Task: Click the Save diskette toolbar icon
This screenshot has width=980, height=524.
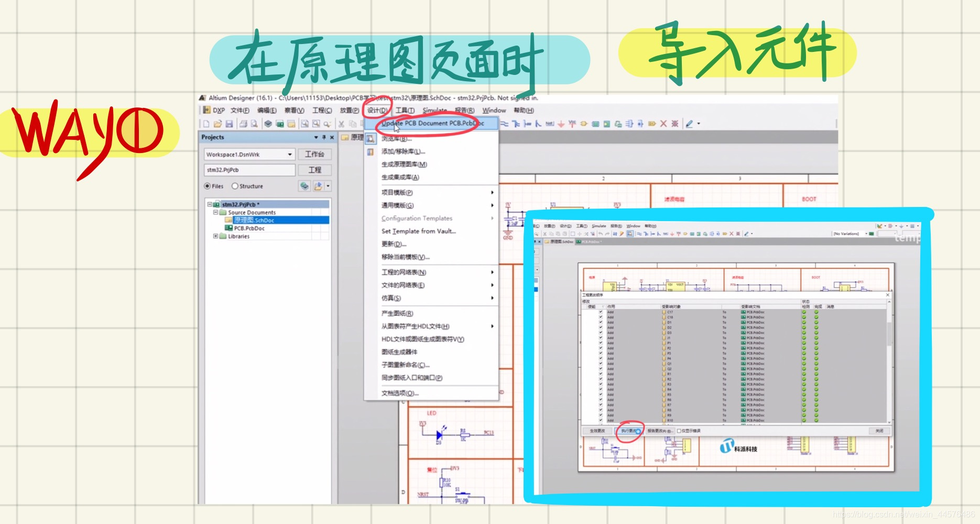Action: (x=229, y=124)
